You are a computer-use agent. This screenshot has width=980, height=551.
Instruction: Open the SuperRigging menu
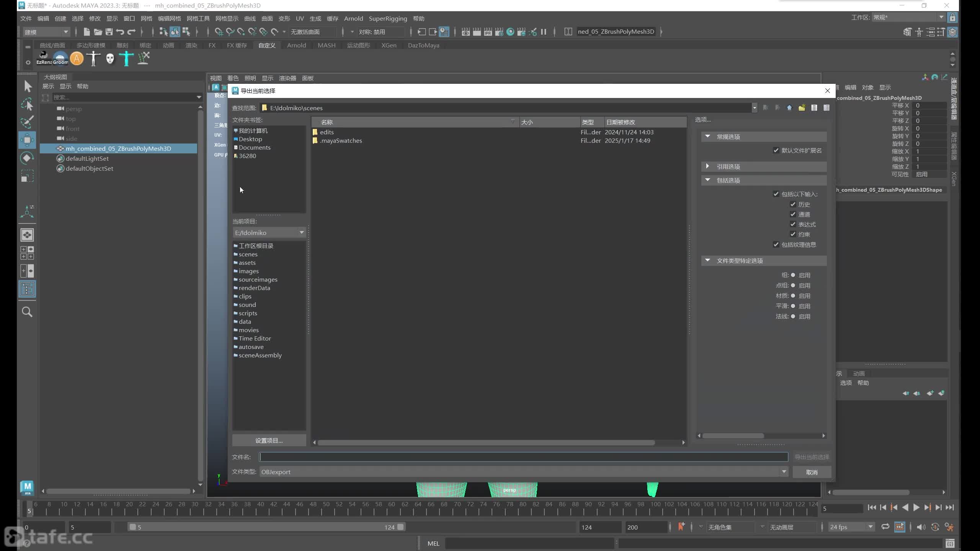pyautogui.click(x=388, y=18)
